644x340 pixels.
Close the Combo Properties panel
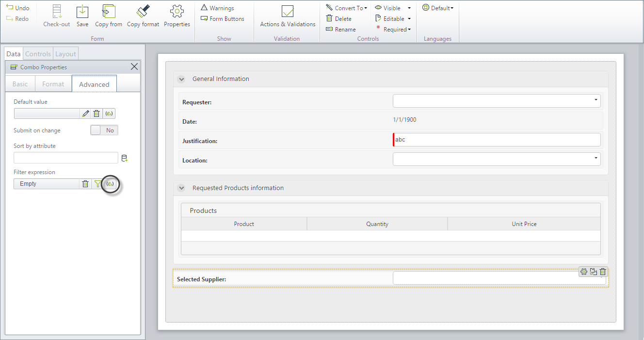click(x=134, y=67)
